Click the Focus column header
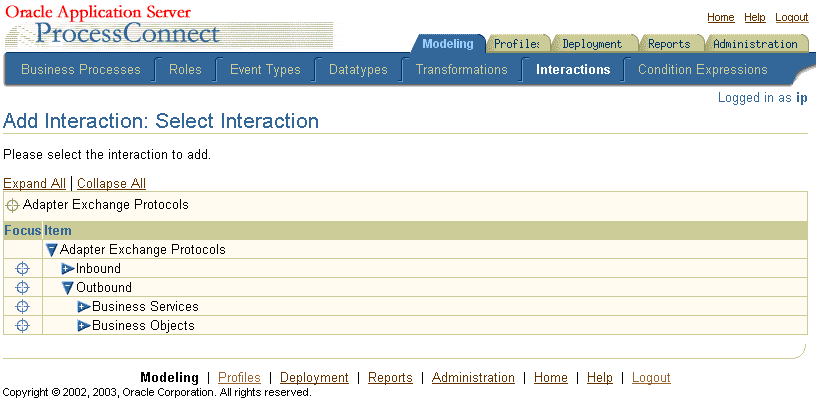 click(23, 230)
